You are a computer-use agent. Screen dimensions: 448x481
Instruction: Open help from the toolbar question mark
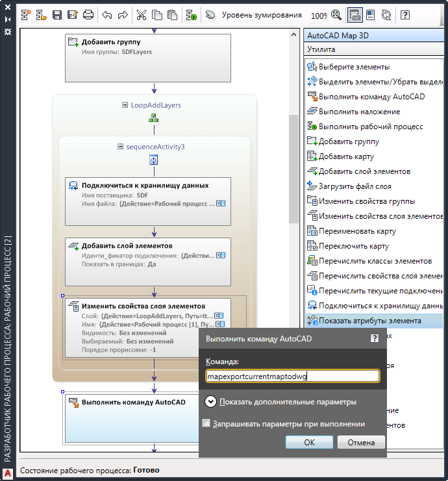pyautogui.click(x=405, y=15)
